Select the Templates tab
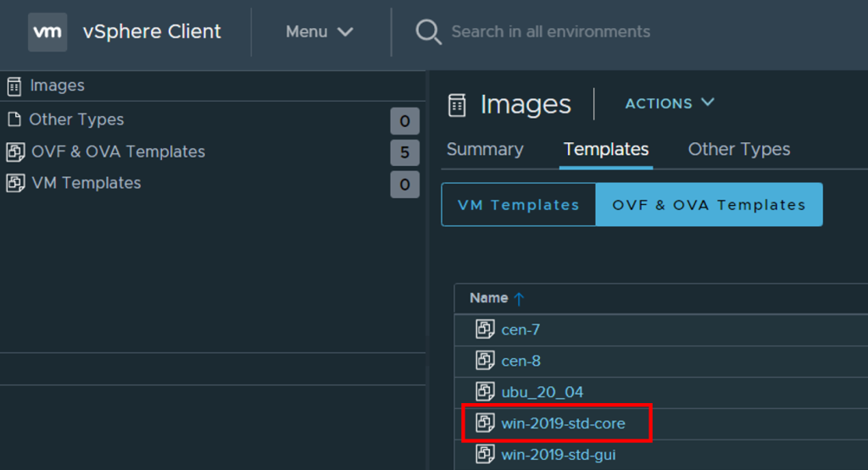The height and width of the screenshot is (470, 868). tap(606, 149)
